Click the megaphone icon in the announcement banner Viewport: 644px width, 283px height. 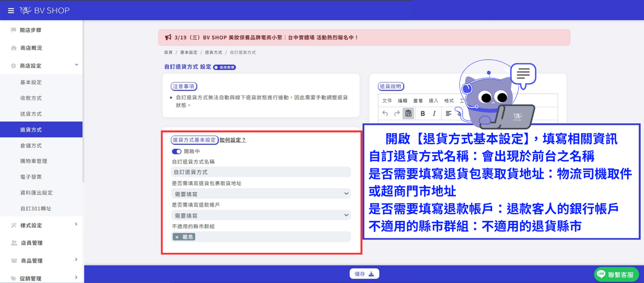(168, 37)
